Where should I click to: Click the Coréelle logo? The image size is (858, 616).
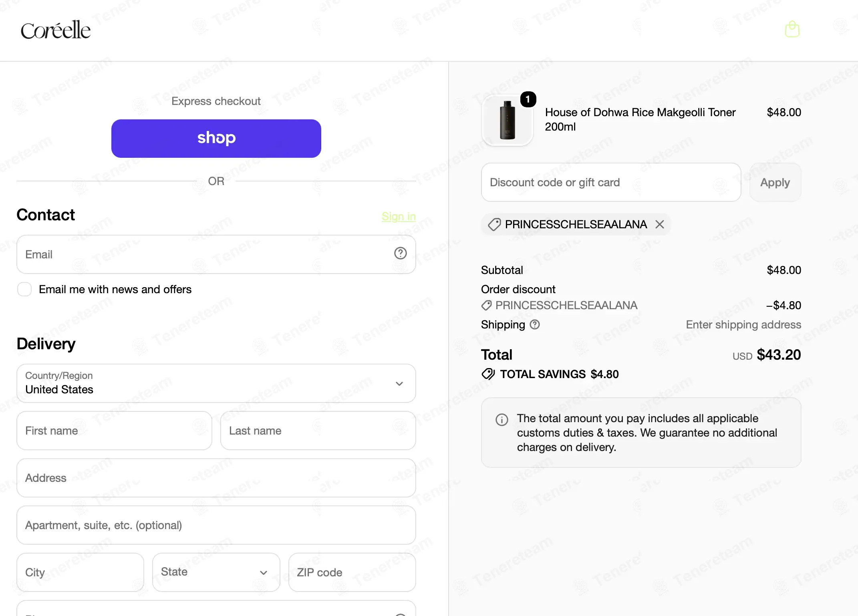point(56,30)
